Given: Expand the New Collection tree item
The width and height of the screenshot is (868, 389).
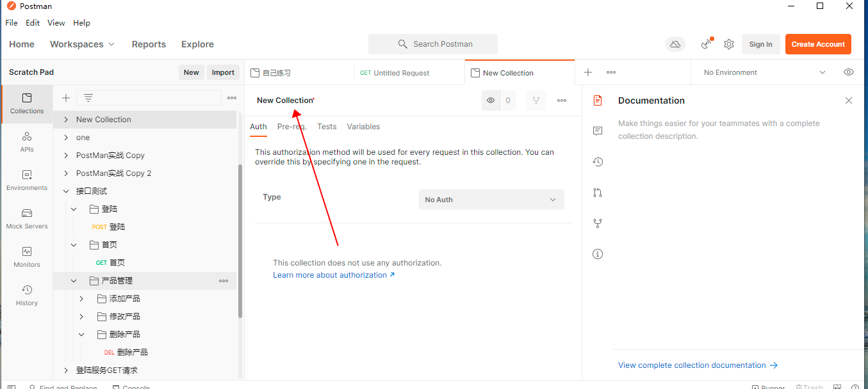Looking at the screenshot, I should (66, 120).
